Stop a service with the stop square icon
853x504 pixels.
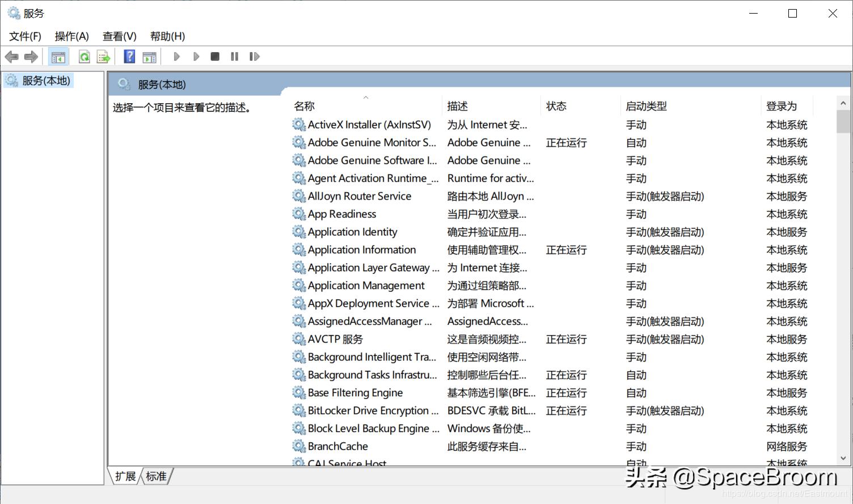point(215,56)
